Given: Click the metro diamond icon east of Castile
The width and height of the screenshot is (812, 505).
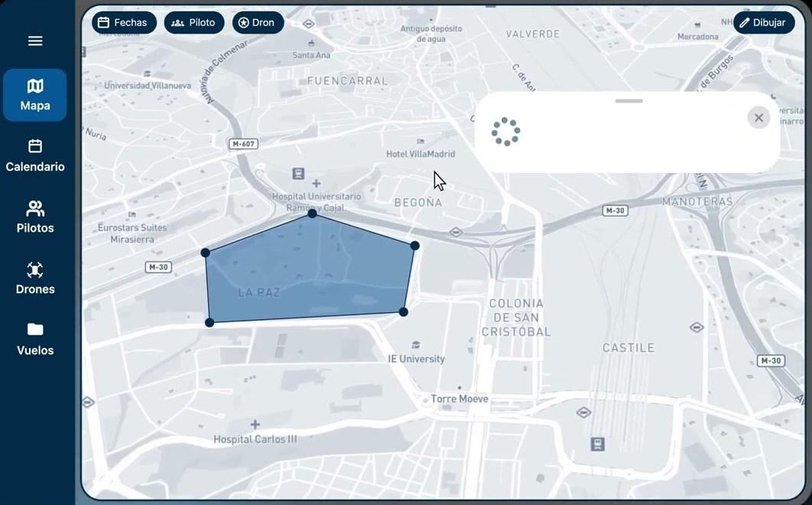Looking at the screenshot, I should coord(697,327).
